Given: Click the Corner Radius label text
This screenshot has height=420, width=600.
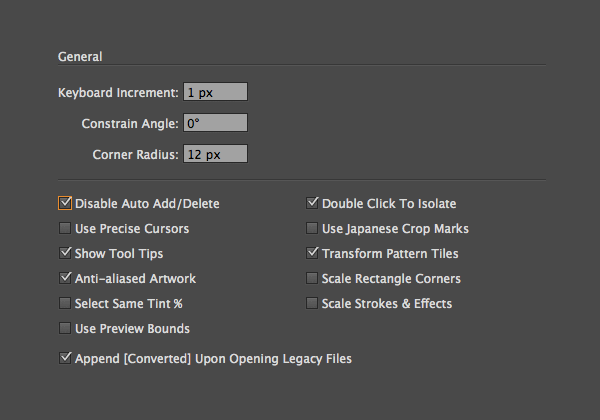Looking at the screenshot, I should (x=135, y=154).
